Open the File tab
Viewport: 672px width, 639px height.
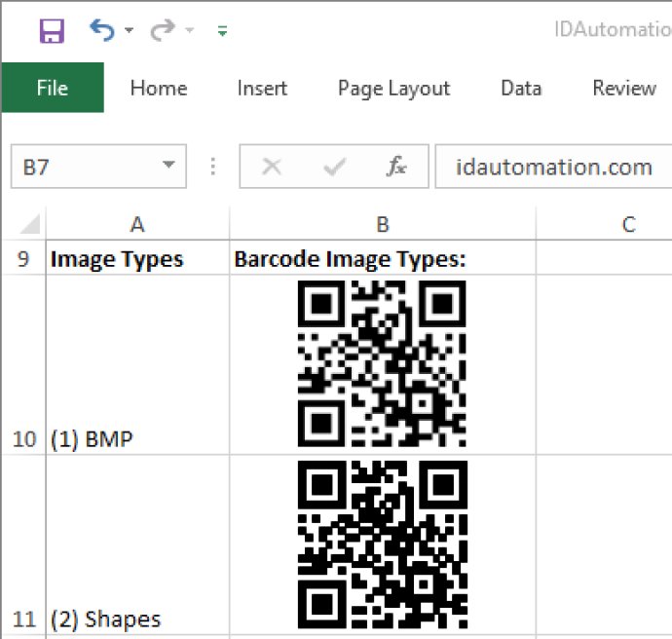coord(53,88)
